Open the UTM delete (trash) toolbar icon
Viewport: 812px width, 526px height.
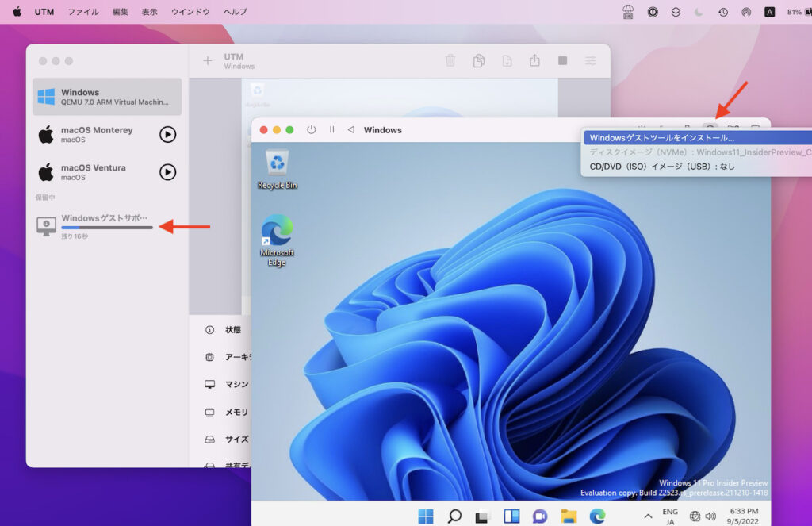450,60
